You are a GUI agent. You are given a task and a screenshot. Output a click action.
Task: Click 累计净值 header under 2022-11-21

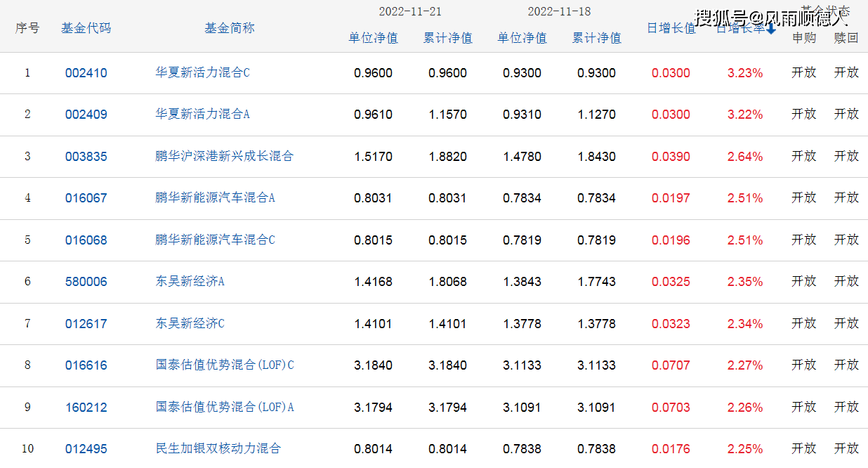tap(447, 38)
